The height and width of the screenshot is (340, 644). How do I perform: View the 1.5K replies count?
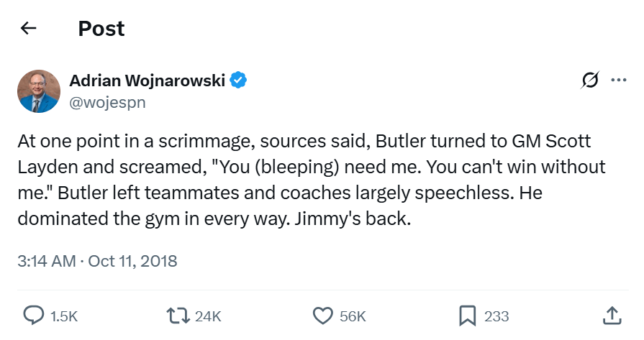click(63, 316)
